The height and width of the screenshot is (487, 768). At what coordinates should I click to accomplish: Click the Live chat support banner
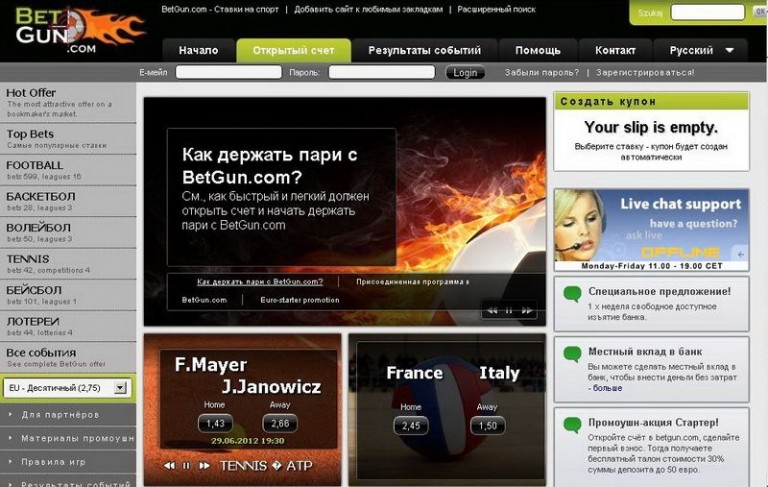point(651,230)
